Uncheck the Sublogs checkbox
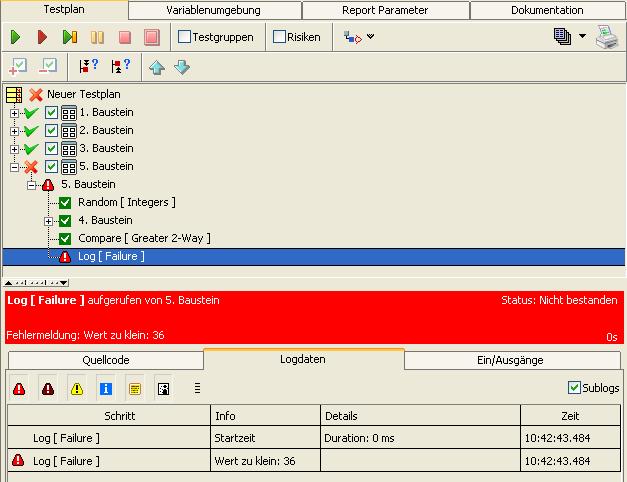The image size is (627, 482). pos(574,387)
